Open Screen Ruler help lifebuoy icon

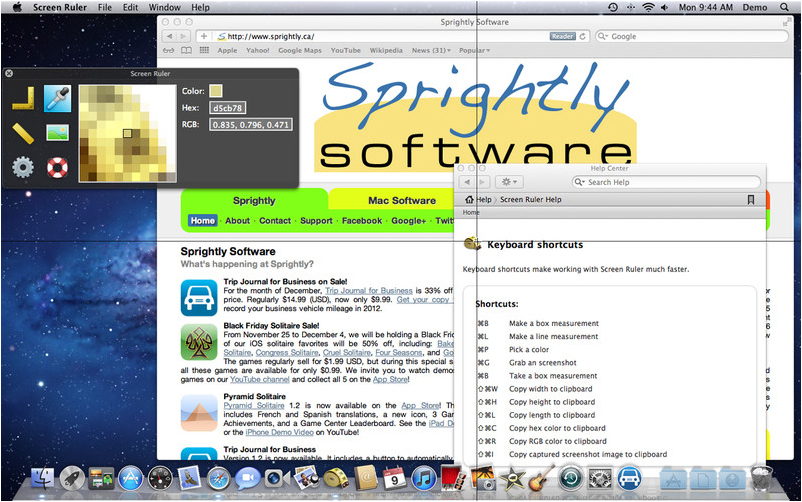(57, 167)
